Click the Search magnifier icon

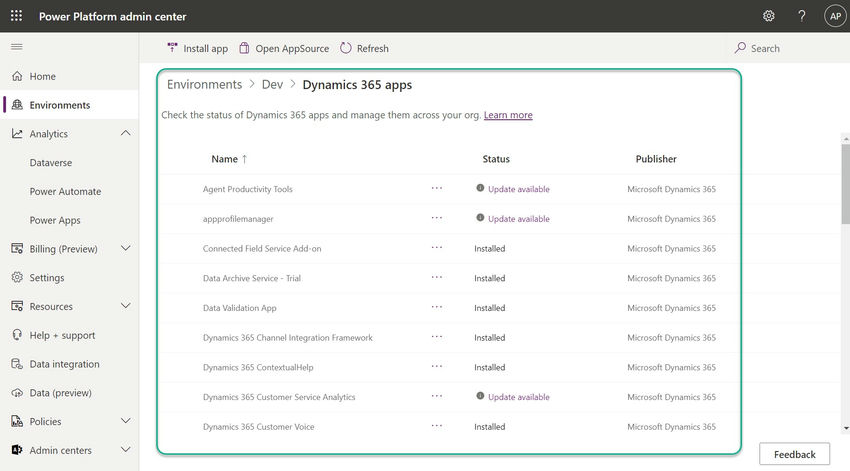(x=740, y=48)
